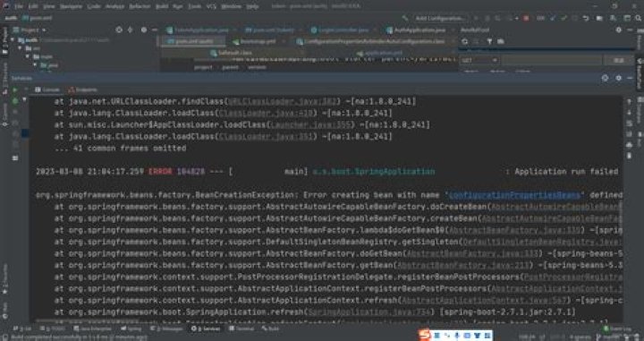Click the send button beside the URL field
This screenshot has width=644, height=341.
click(x=619, y=60)
